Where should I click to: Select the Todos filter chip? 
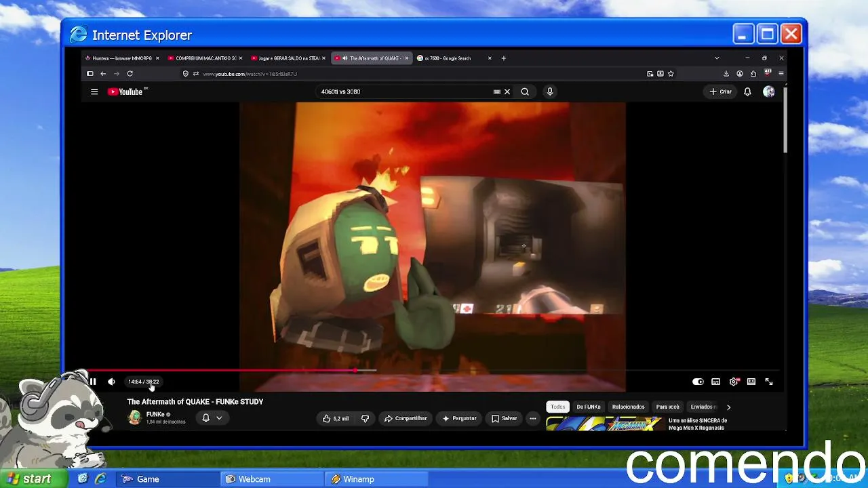click(557, 407)
